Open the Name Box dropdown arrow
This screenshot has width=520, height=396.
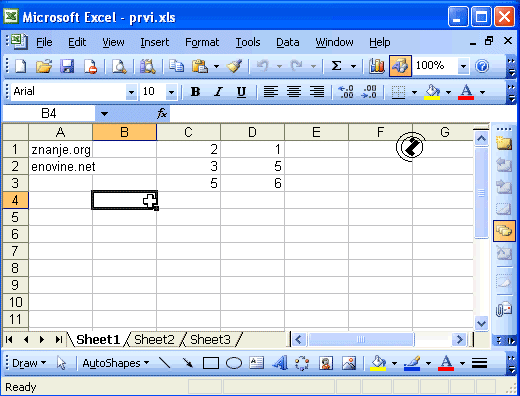[x=104, y=114]
